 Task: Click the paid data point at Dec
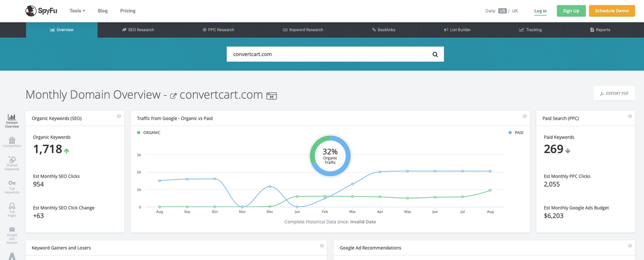coord(269,186)
